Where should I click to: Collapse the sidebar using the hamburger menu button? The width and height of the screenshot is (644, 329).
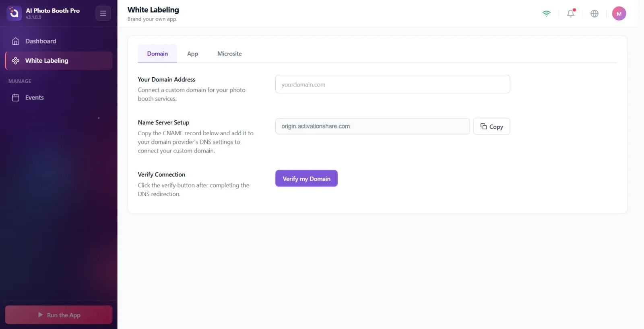pyautogui.click(x=103, y=13)
